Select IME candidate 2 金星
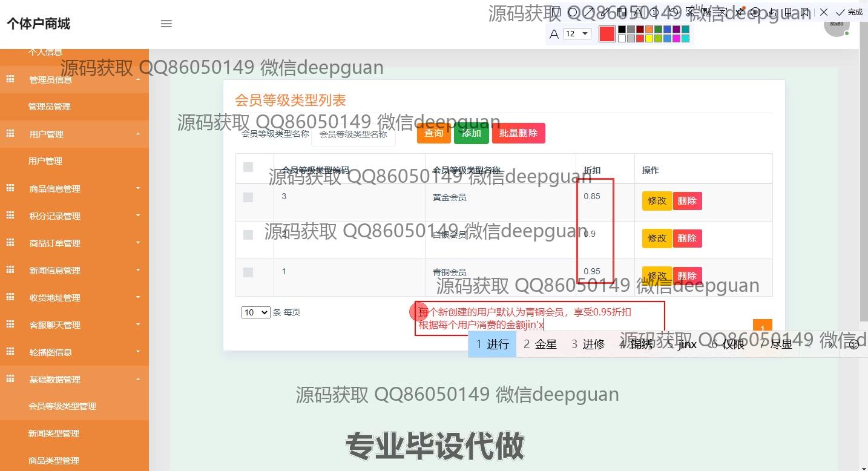The width and height of the screenshot is (868, 471). [540, 344]
